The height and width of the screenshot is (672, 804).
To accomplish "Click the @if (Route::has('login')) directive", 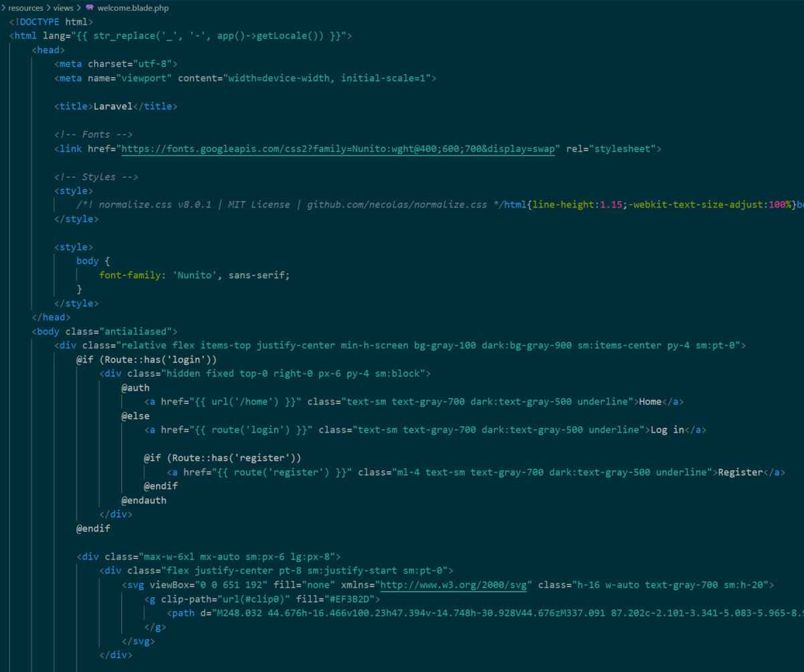I will click(147, 359).
